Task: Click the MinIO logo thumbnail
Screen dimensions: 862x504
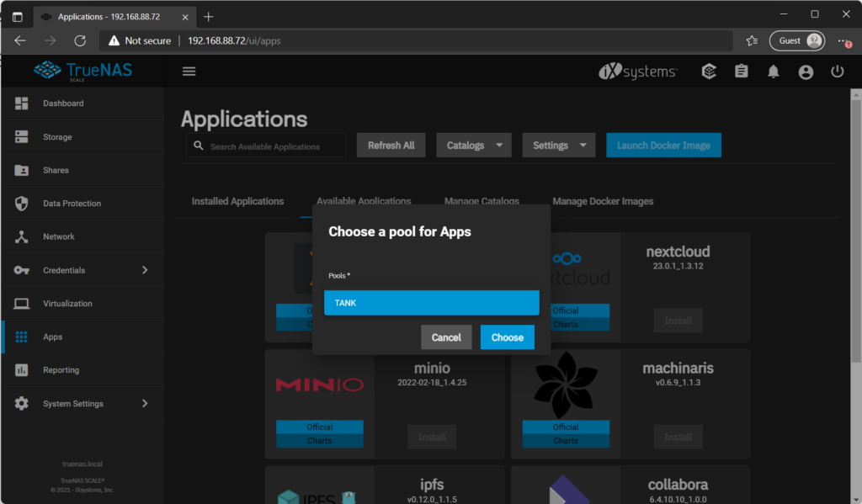Action: coord(319,385)
